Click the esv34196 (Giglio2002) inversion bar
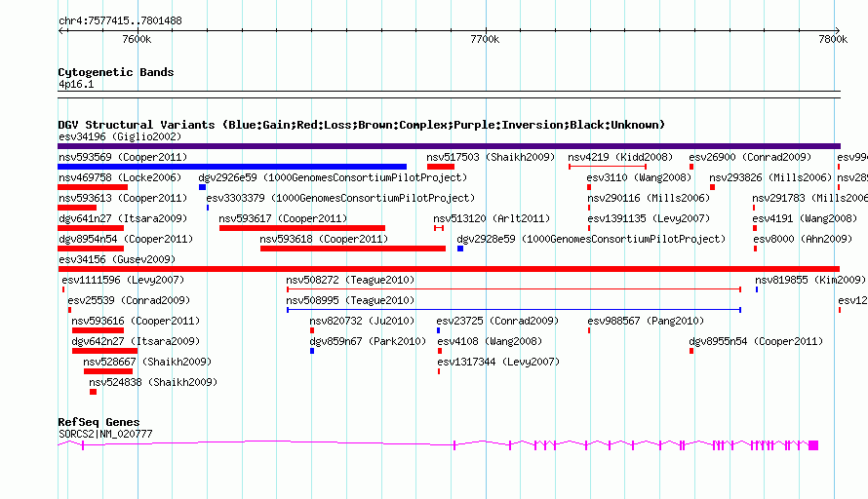The width and height of the screenshot is (868, 499). point(449,146)
